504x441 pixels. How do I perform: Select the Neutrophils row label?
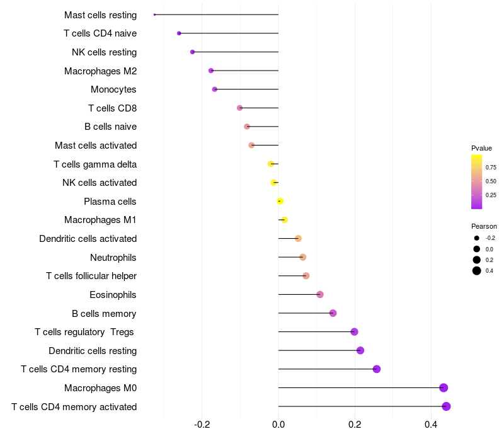[x=113, y=258]
